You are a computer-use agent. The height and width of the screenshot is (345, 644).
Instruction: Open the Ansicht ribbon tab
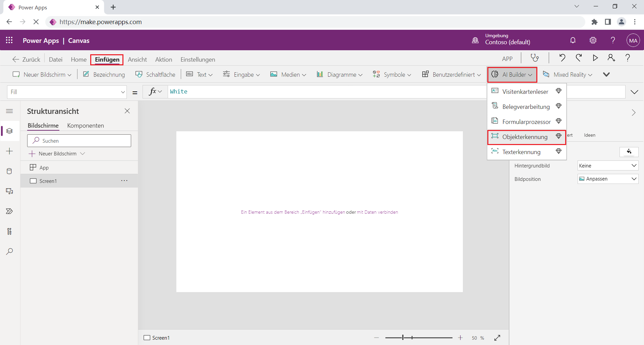[137, 60]
